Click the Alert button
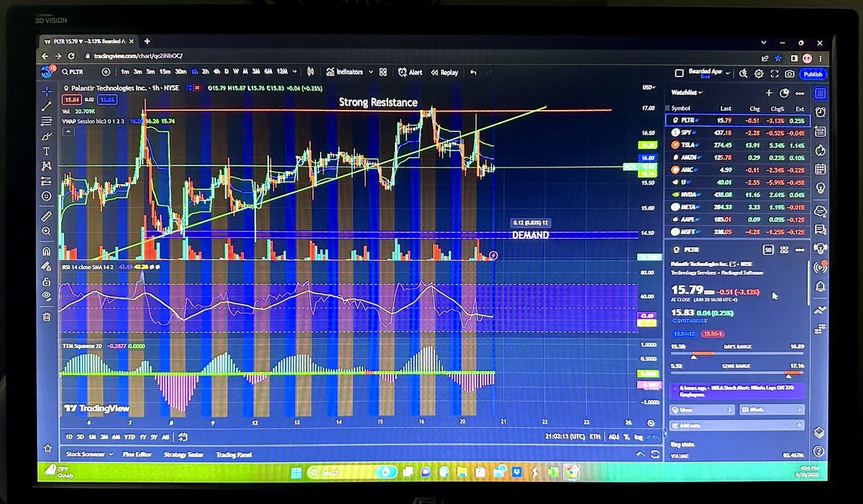 [411, 72]
